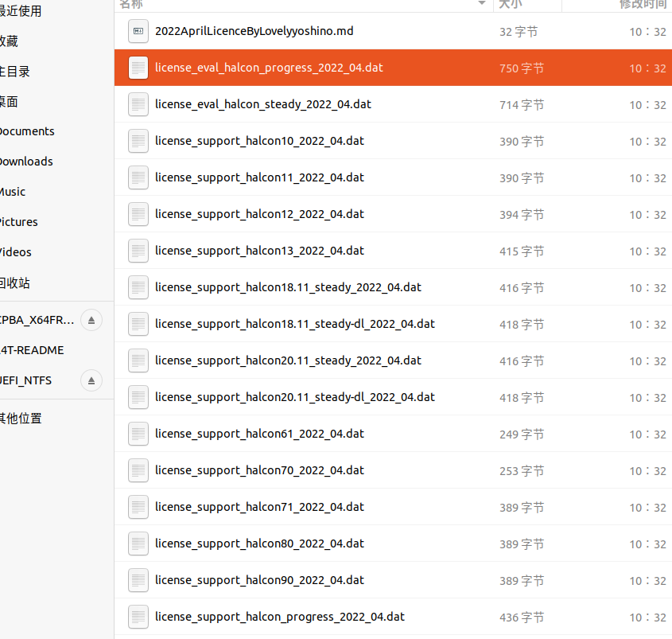Select license_support_halcon_progress_2022_04.dat file name
672x639 pixels.
279,617
